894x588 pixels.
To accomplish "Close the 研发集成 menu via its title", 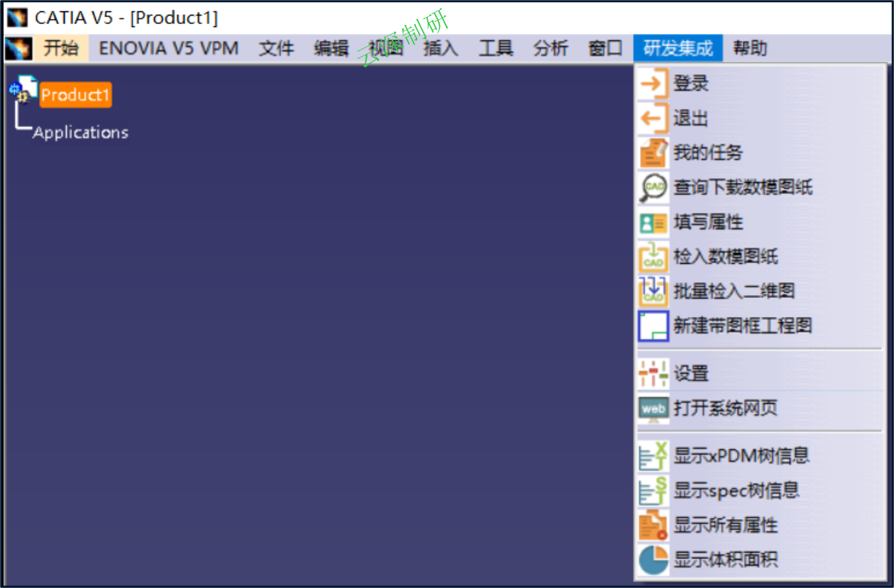I will click(678, 49).
